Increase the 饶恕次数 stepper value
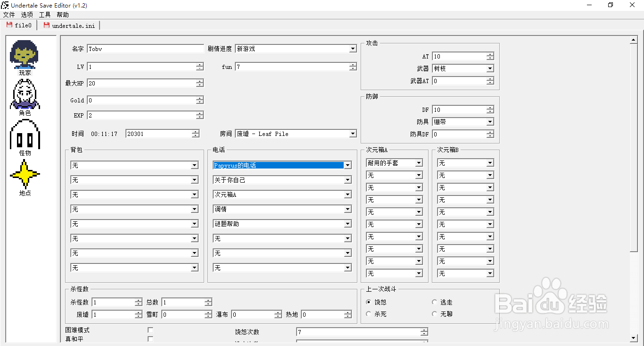 [x=424, y=330]
